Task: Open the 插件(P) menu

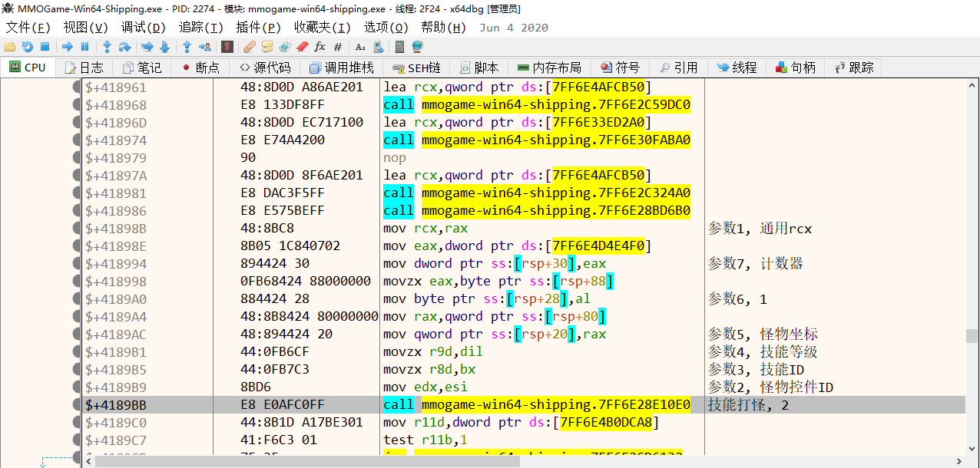Action: tap(259, 28)
